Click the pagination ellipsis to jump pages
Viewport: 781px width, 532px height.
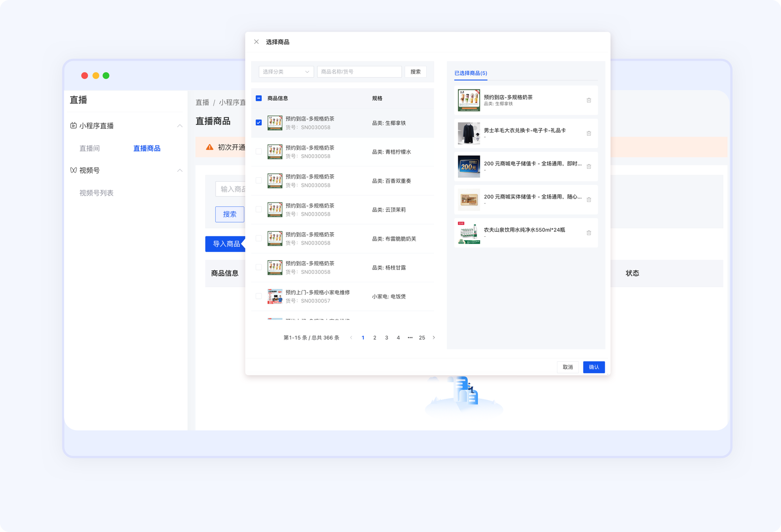click(410, 338)
